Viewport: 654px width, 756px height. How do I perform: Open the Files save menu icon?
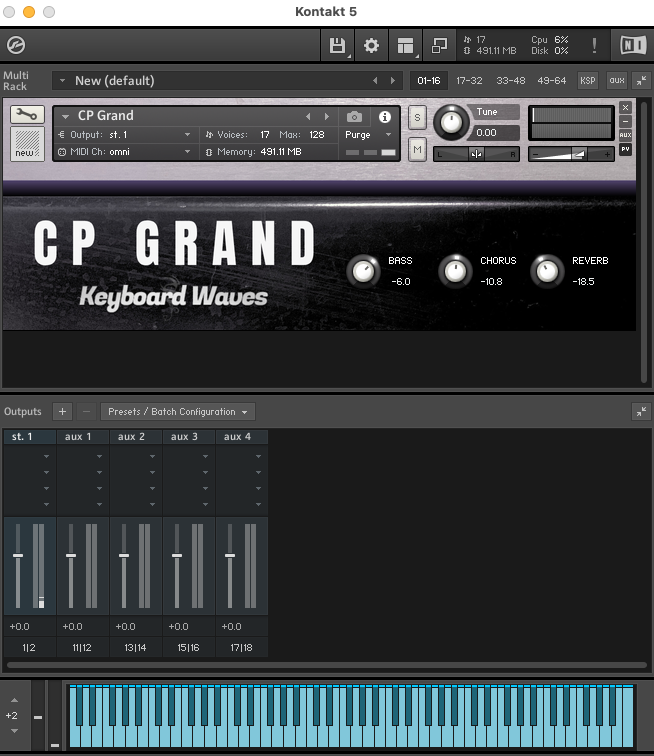(338, 45)
